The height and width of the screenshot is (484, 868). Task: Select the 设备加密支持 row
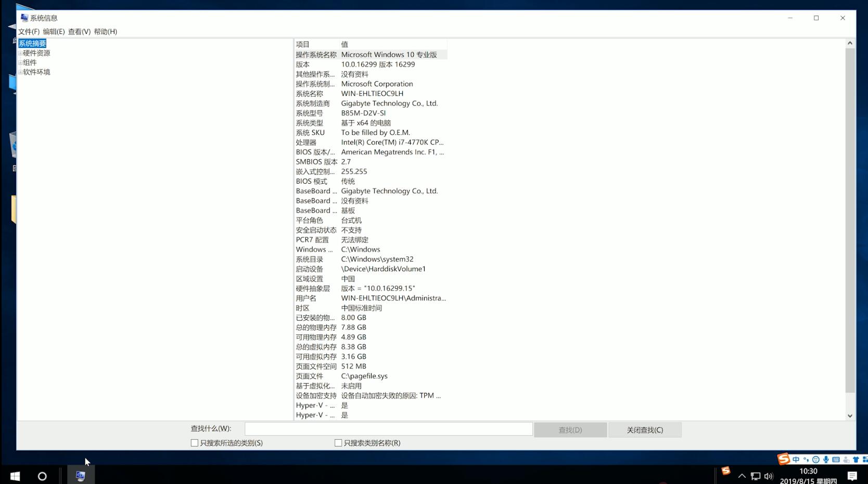(371, 396)
